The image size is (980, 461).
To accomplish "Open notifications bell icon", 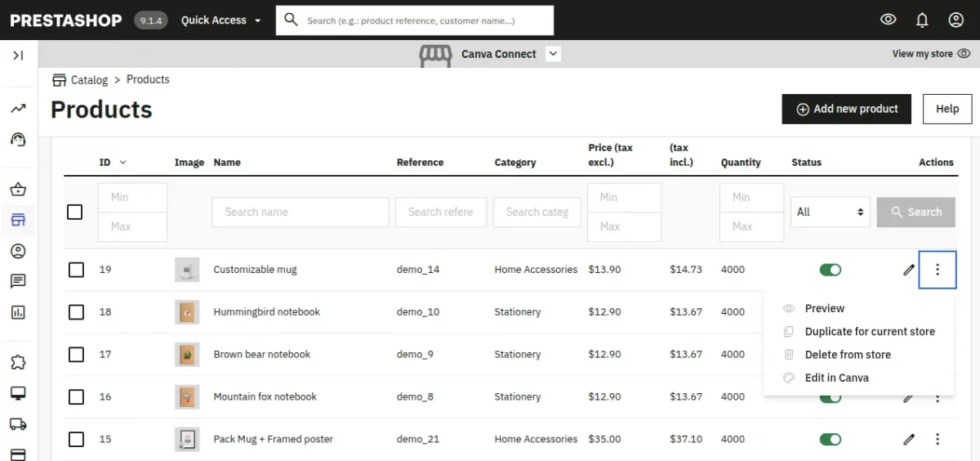I will (x=922, y=20).
